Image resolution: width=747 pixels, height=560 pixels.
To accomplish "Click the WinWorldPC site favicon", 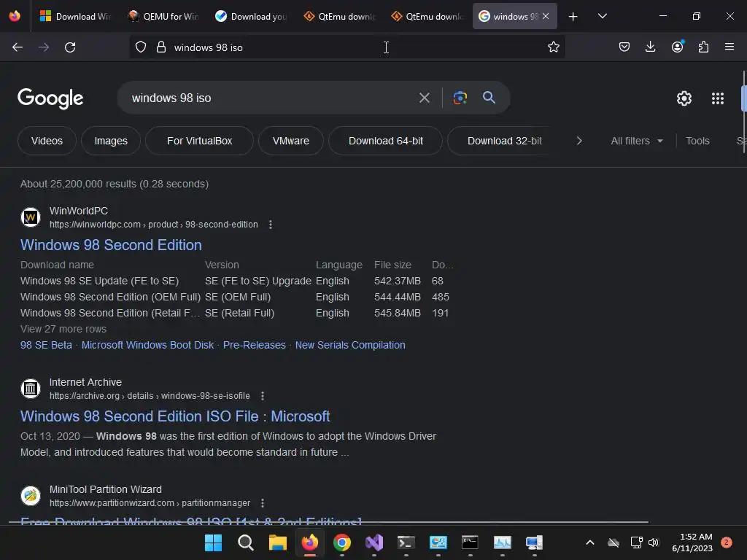I will [31, 217].
